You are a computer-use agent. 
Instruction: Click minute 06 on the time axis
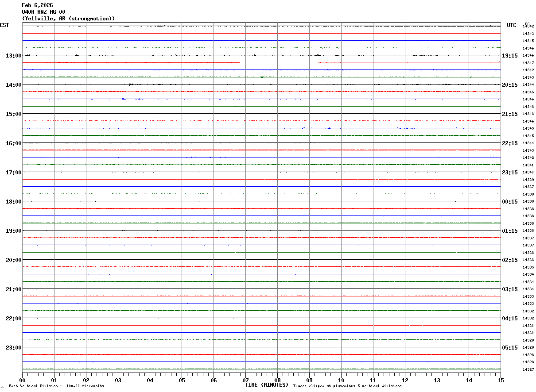[x=214, y=380]
